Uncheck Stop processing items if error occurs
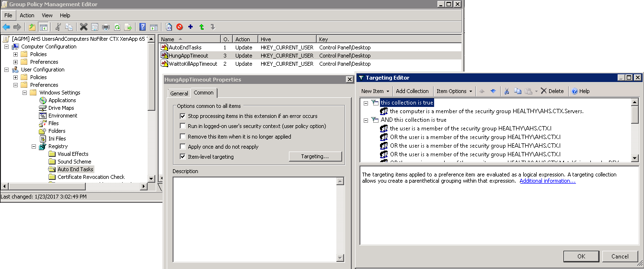 183,116
